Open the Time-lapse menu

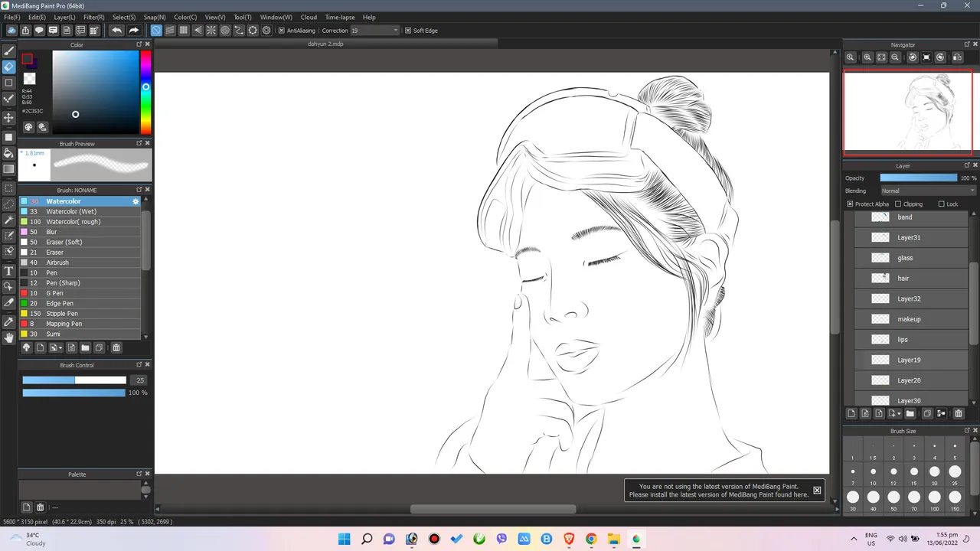coord(339,17)
